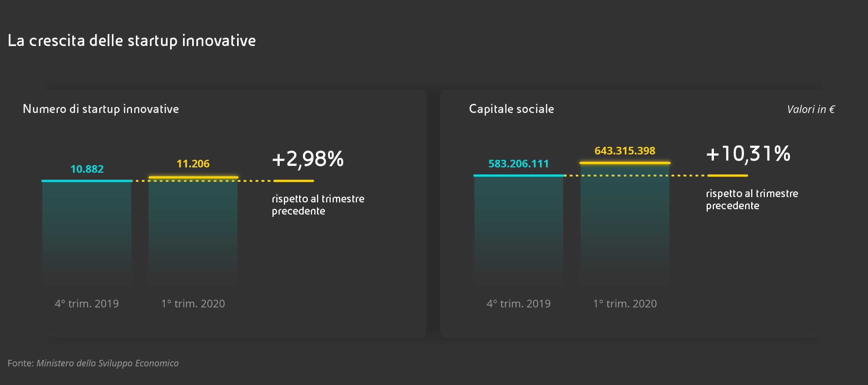The height and width of the screenshot is (385, 868).
Task: Click the source "Ministero dello Sviluppo Economico"
Action: [x=107, y=363]
